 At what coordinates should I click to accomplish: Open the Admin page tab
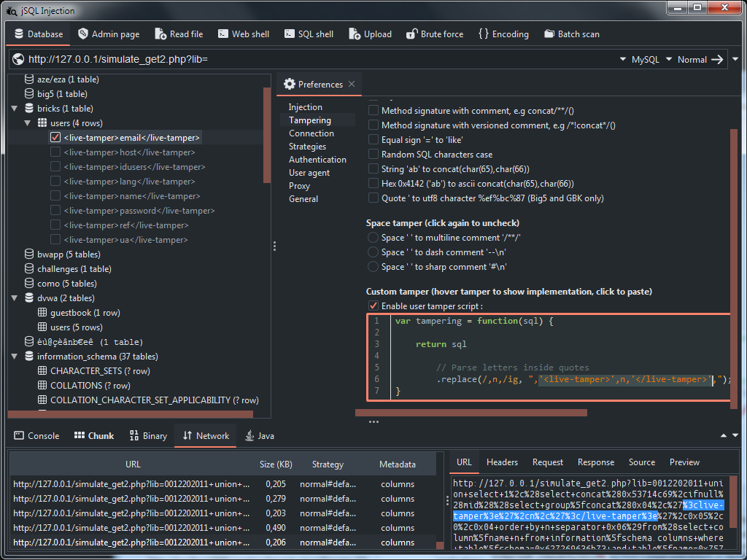tap(108, 34)
